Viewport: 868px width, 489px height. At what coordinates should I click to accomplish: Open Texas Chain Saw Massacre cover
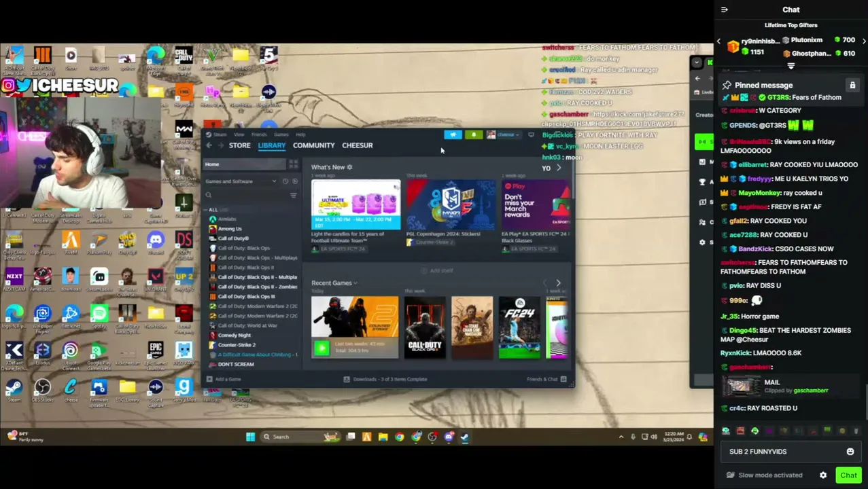tap(472, 327)
